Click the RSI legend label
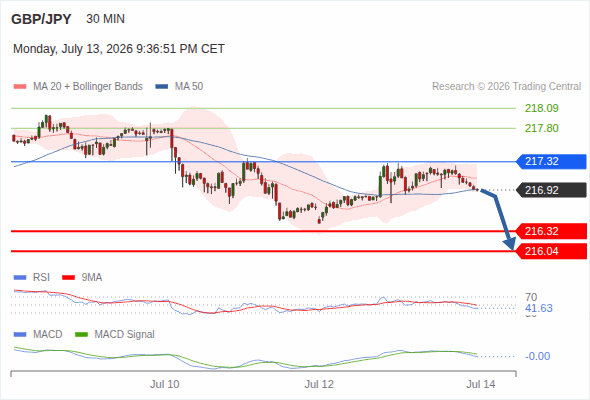Viewport: 590px width, 400px height. [41, 278]
